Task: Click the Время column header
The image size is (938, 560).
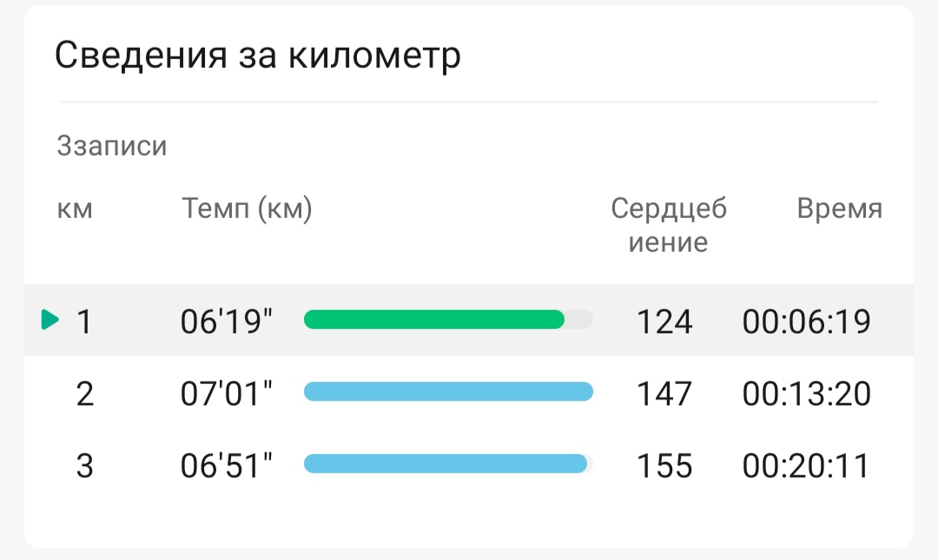Action: click(x=840, y=208)
